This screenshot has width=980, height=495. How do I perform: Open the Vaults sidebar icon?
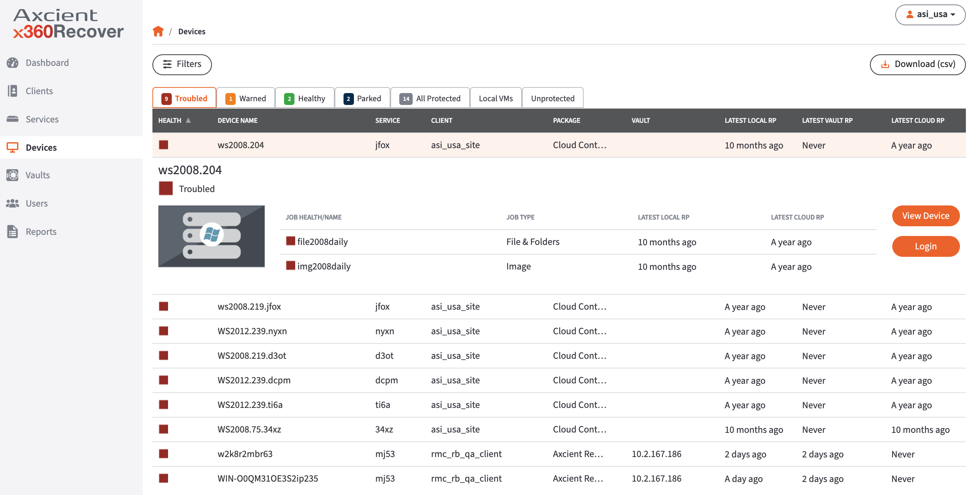(12, 175)
